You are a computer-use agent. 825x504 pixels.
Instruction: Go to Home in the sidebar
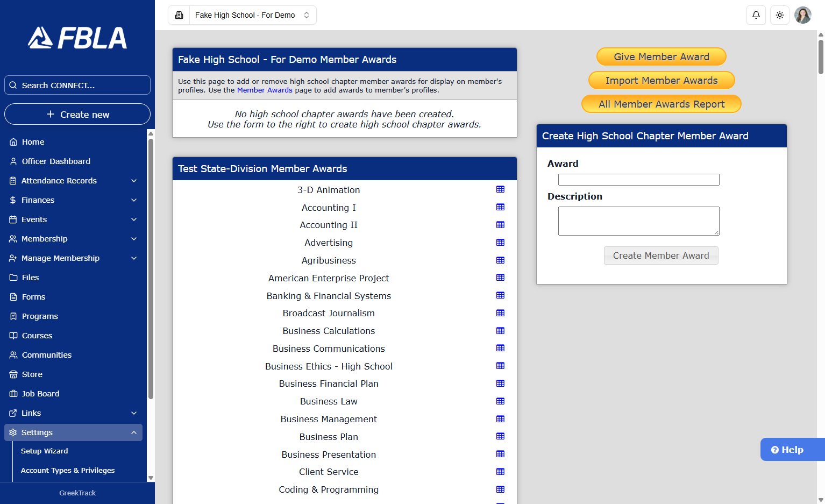[x=73, y=142]
